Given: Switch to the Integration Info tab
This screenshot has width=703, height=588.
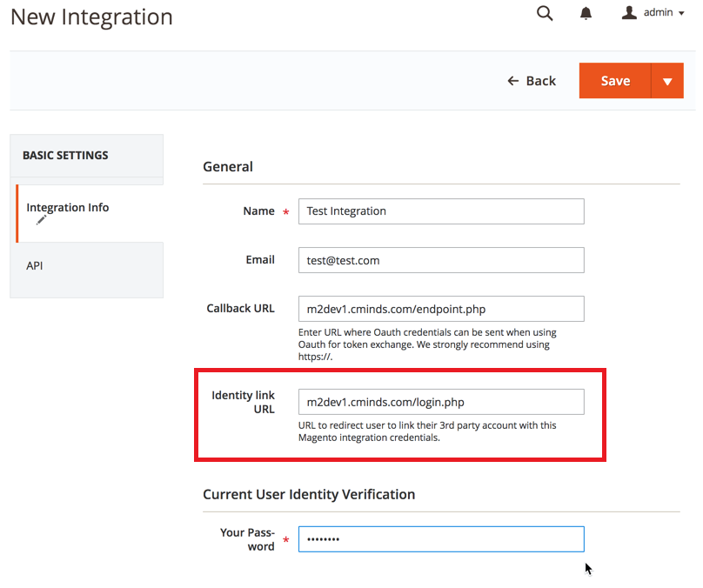Looking at the screenshot, I should [x=68, y=208].
